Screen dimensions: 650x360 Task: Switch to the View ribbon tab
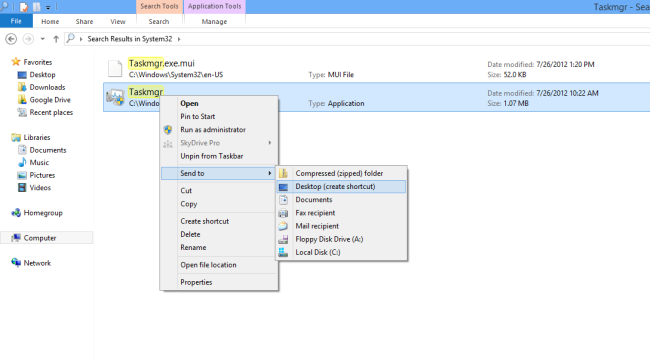(118, 22)
